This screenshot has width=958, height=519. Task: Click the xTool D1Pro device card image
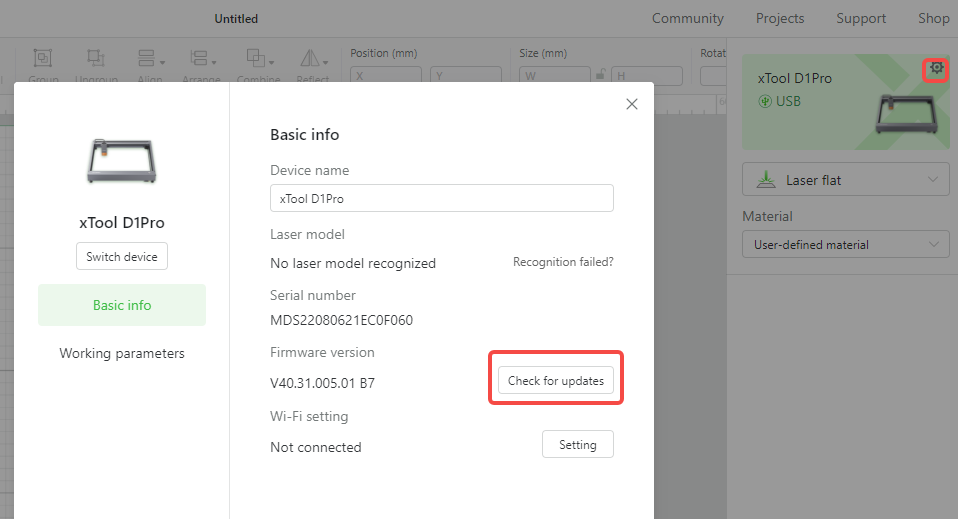[906, 114]
